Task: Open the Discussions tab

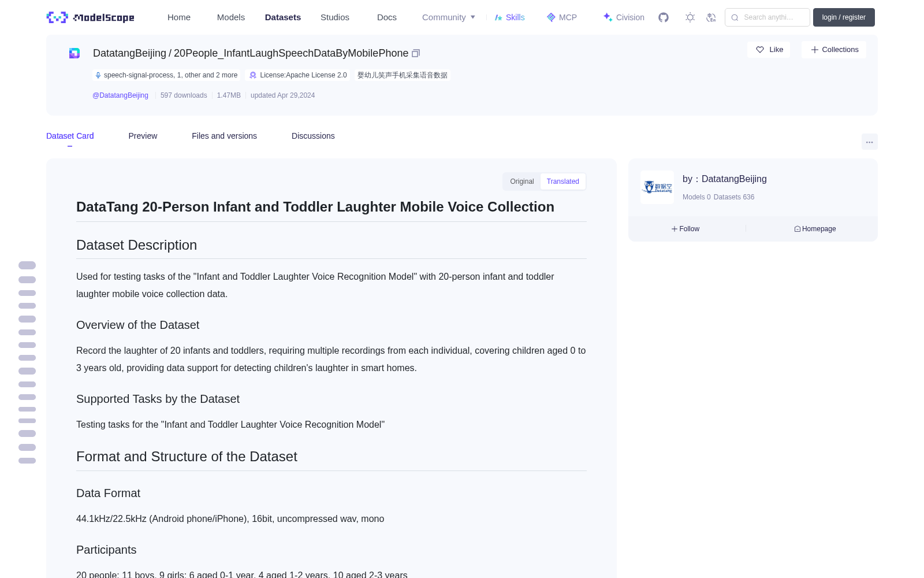Action: click(x=313, y=136)
